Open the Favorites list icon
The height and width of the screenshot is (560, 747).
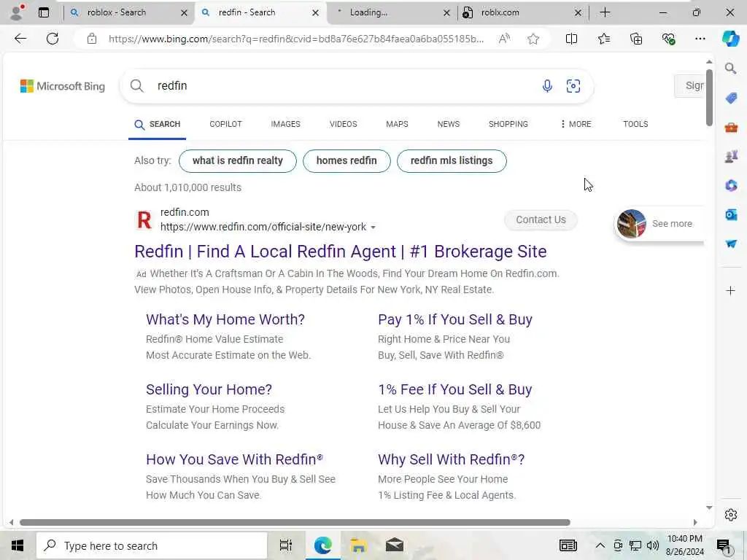click(603, 39)
